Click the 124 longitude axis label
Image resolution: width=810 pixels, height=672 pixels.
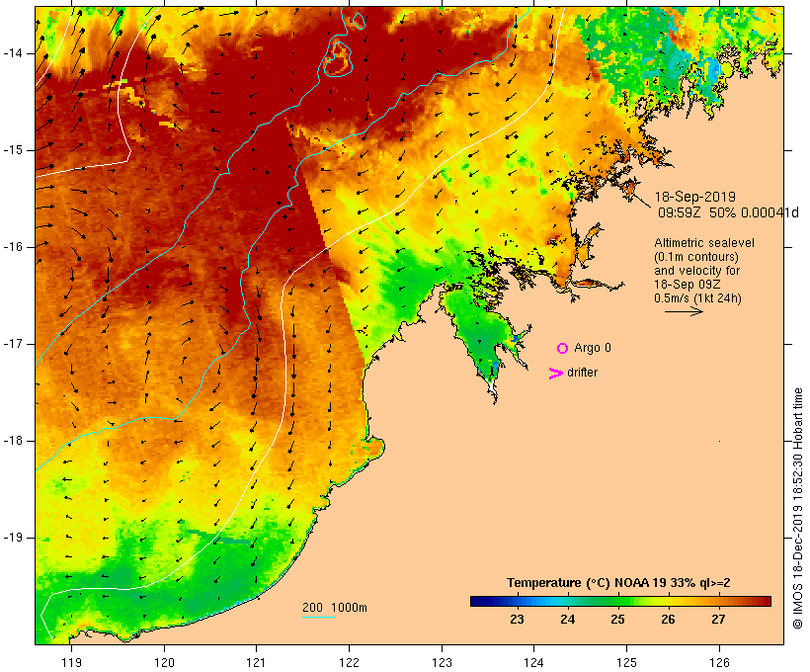[533, 662]
